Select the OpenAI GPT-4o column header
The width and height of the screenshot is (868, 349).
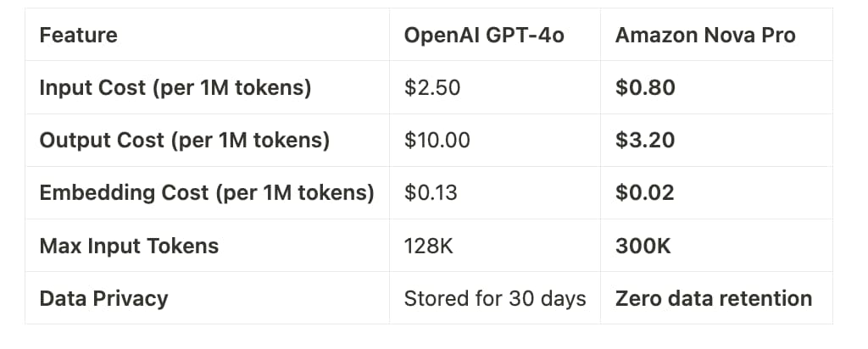(x=484, y=36)
